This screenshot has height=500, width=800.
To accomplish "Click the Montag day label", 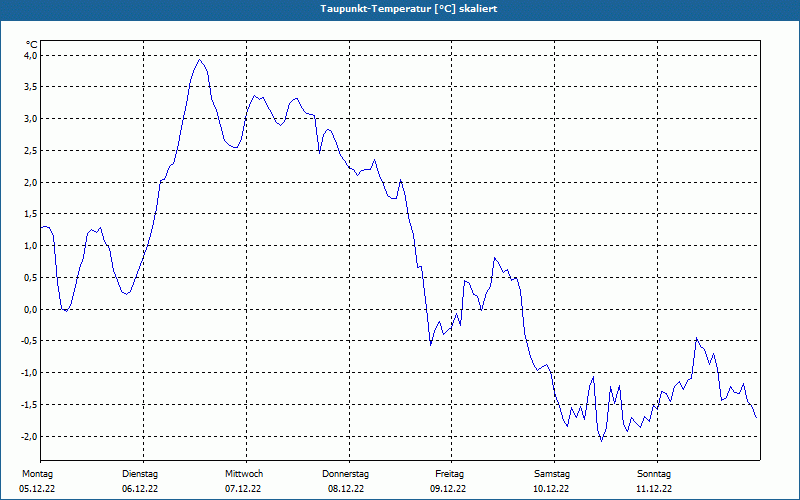I will pyautogui.click(x=37, y=474).
